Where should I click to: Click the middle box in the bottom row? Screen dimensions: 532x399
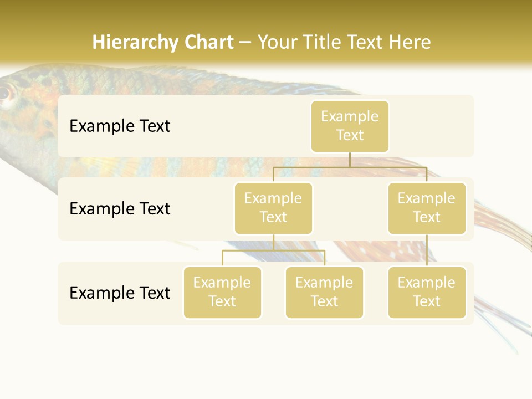click(x=324, y=292)
